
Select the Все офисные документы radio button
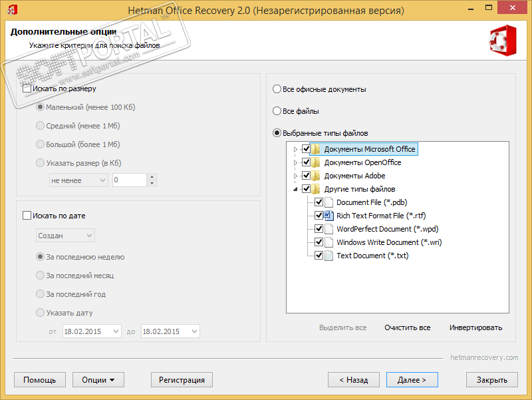click(277, 89)
